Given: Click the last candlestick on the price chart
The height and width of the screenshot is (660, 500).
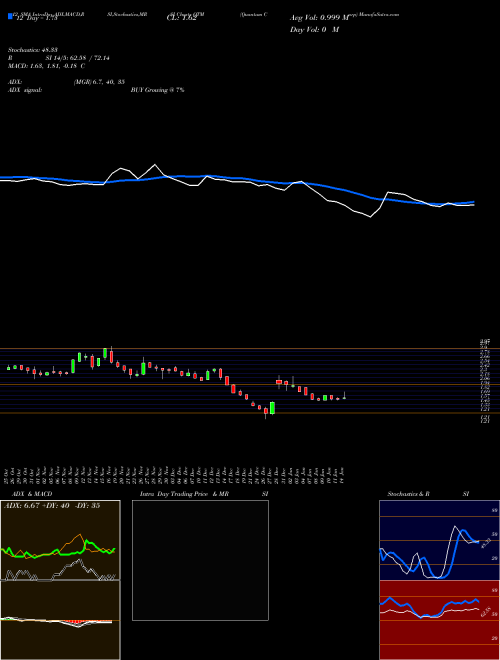Looking at the screenshot, I should pos(344,396).
